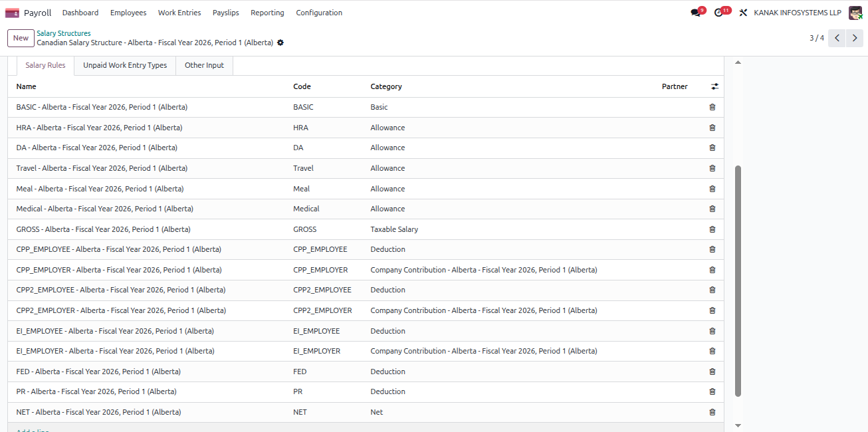This screenshot has width=868, height=432.
Task: Go to the previous record arrow
Action: pos(837,38)
